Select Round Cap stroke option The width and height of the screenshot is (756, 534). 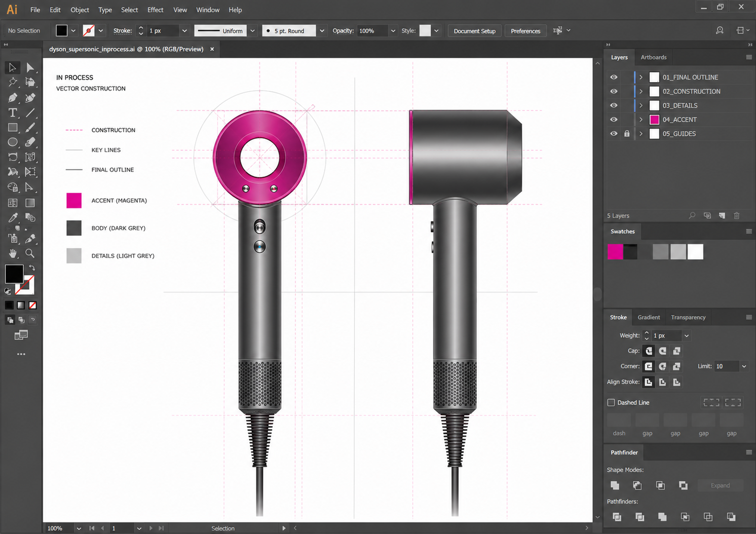click(662, 351)
